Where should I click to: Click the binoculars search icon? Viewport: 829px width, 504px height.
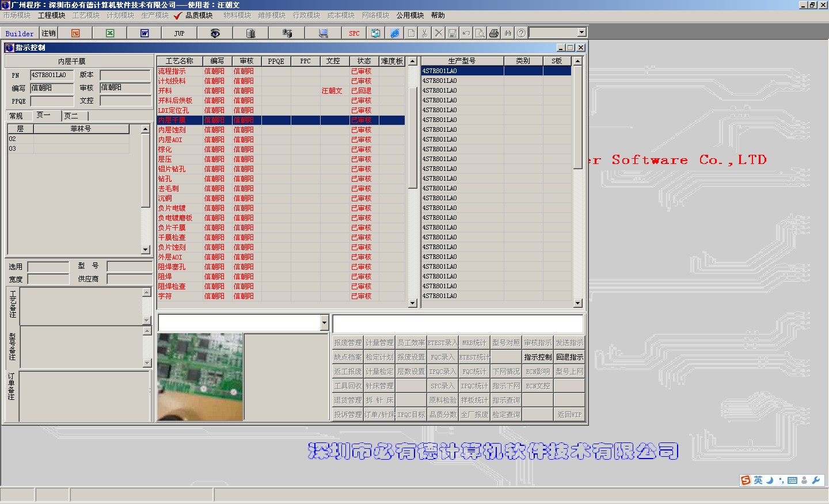click(508, 33)
